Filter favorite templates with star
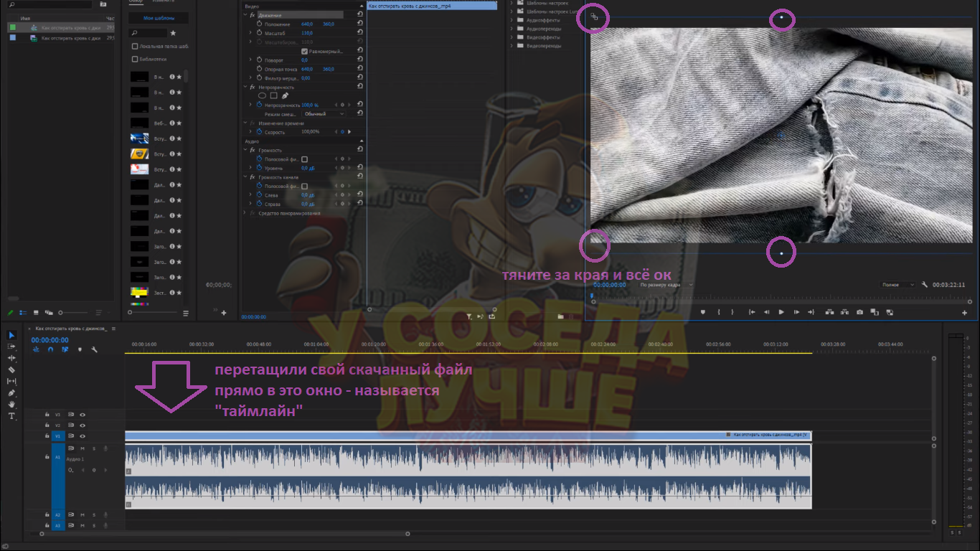Viewport: 980px width, 551px height. coord(173,33)
